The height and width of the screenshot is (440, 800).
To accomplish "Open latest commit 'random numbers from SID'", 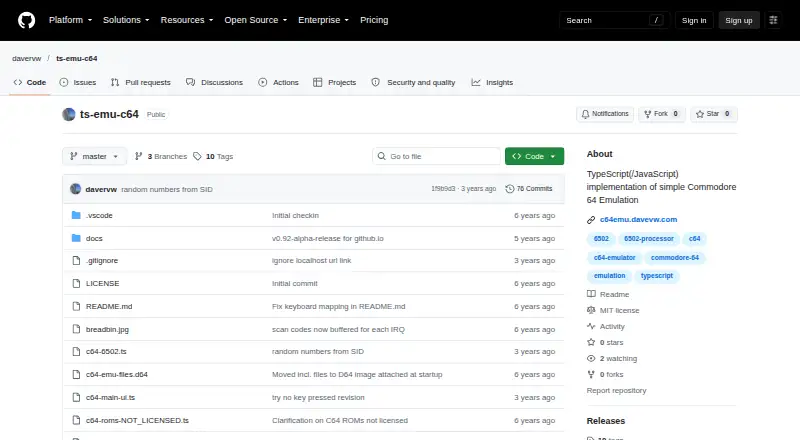I will [x=167, y=189].
